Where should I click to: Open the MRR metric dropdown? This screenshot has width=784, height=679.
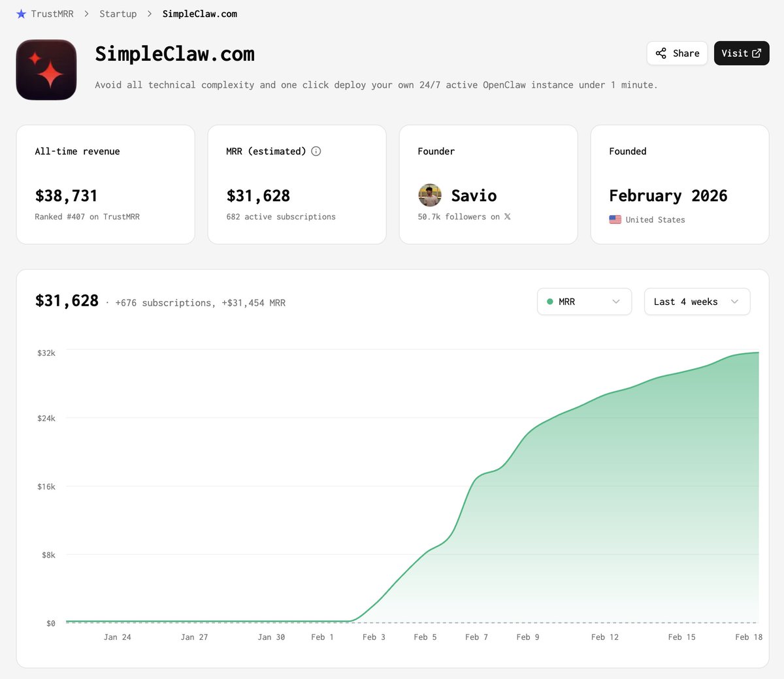pyautogui.click(x=584, y=302)
